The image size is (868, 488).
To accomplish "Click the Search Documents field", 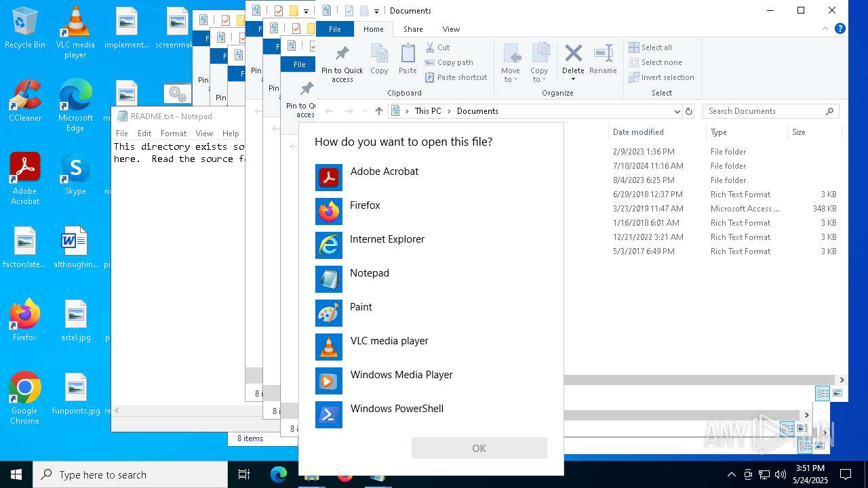I will pyautogui.click(x=771, y=111).
